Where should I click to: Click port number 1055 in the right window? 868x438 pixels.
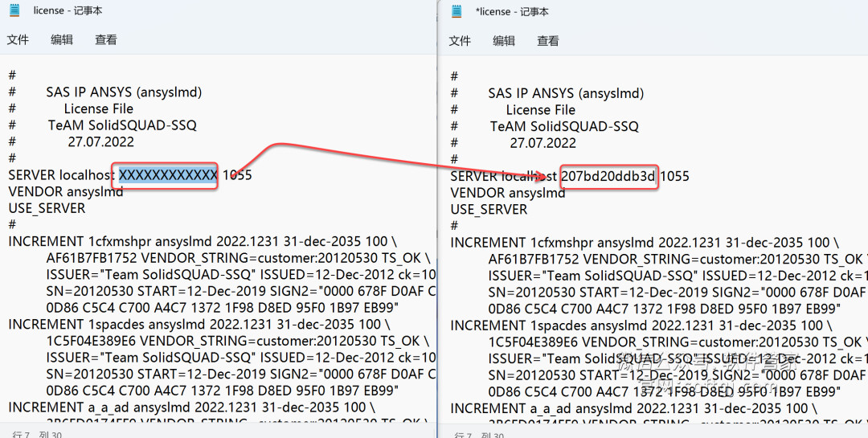pos(675,177)
